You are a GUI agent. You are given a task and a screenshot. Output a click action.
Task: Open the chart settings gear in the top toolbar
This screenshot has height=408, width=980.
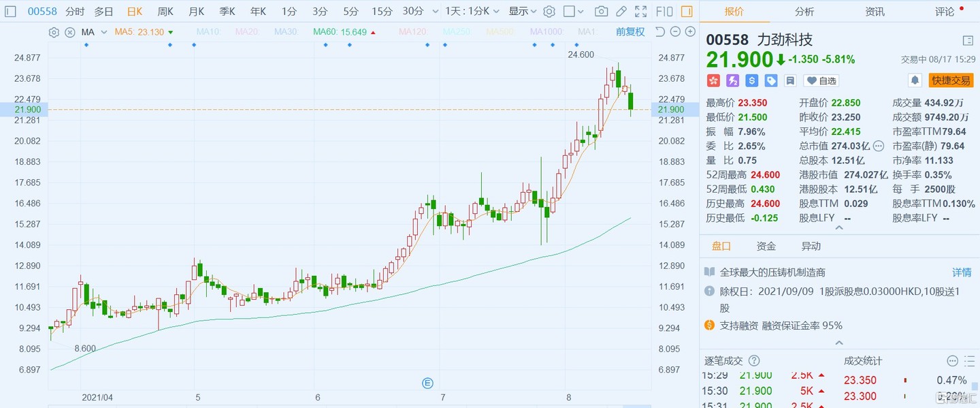click(x=549, y=12)
